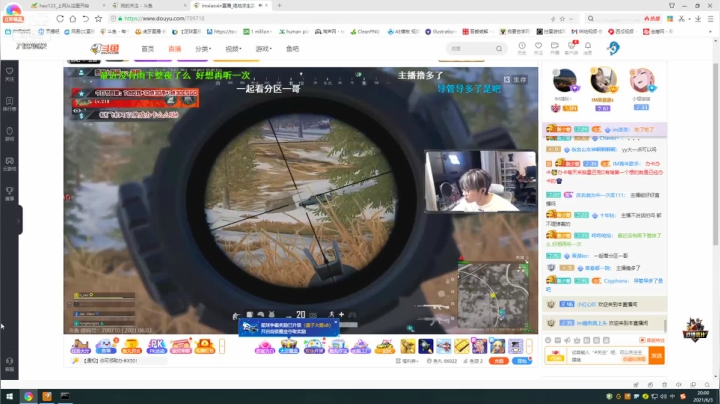This screenshot has width=720, height=404.
Task: Open orange app icon in Windows taskbar
Action: (47, 396)
